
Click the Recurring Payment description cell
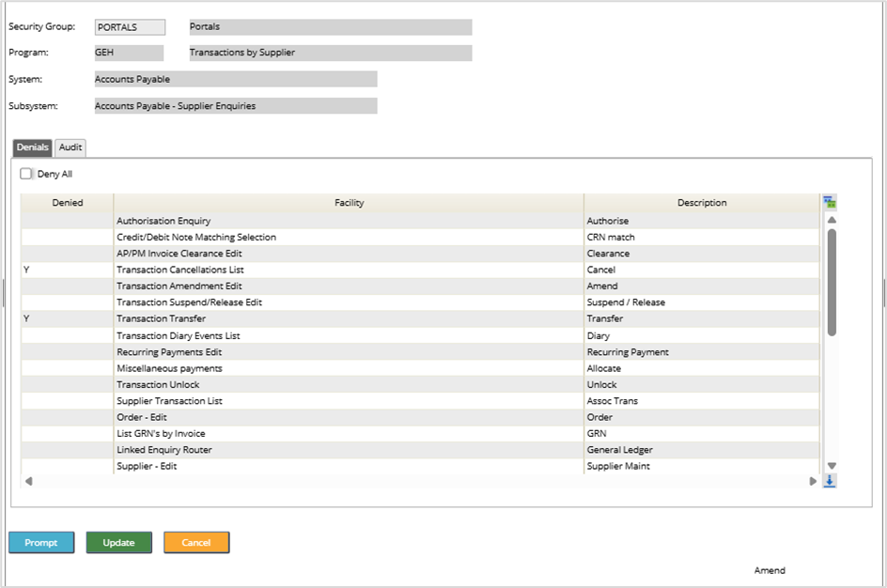pyautogui.click(x=702, y=352)
